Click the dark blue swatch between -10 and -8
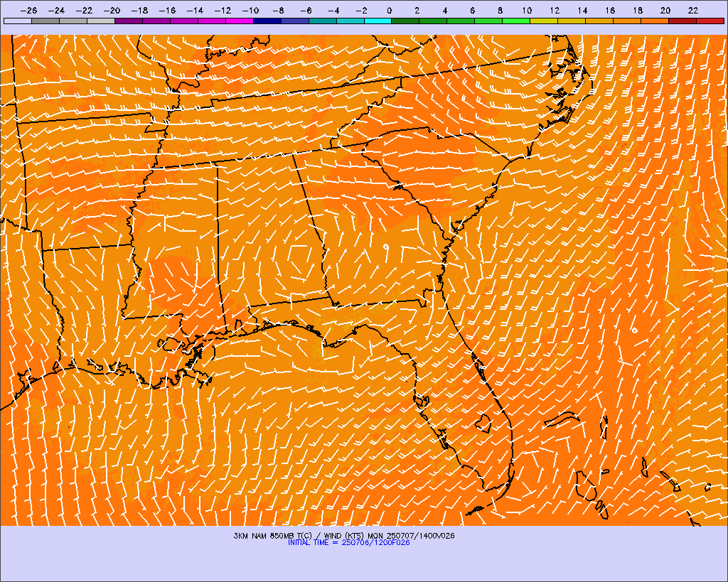 (x=267, y=21)
